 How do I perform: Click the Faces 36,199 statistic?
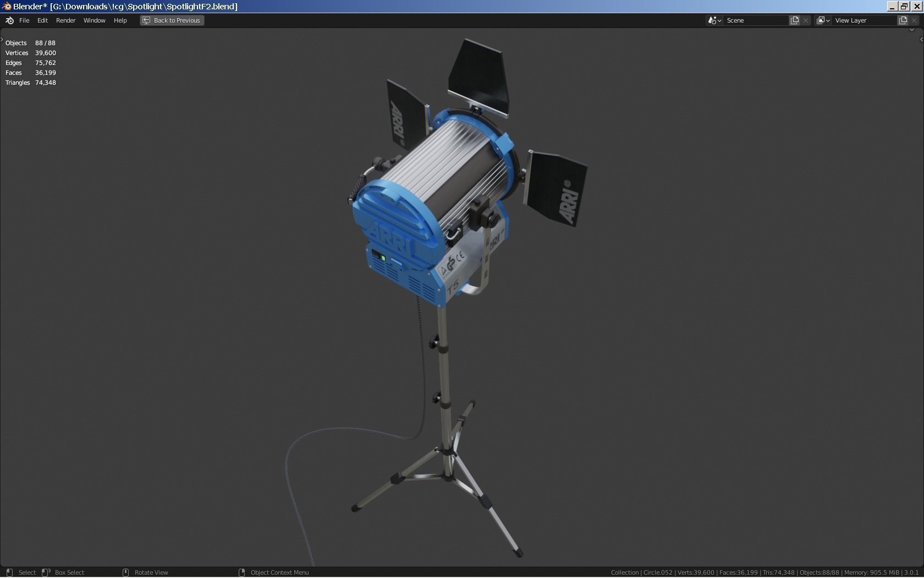30,73
